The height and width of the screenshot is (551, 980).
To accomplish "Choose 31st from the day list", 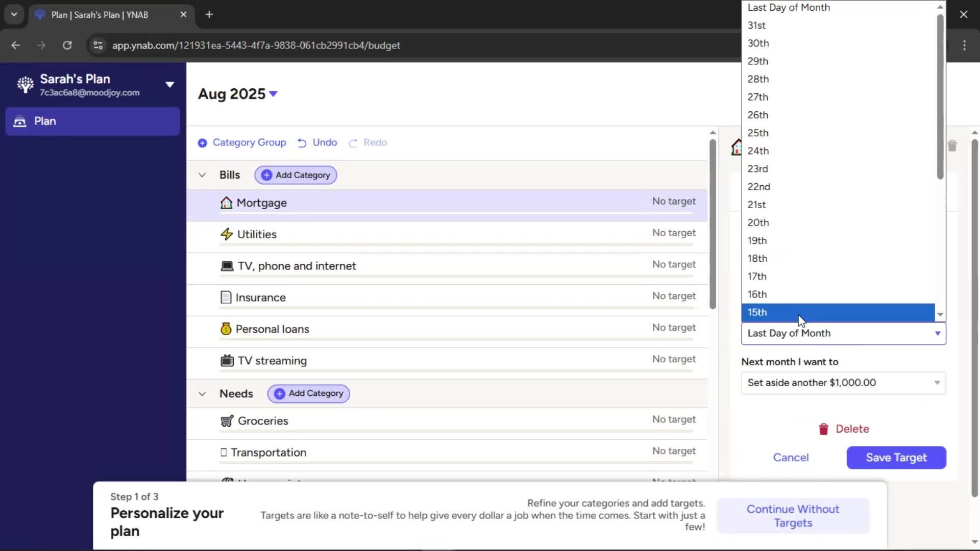I will pyautogui.click(x=838, y=26).
